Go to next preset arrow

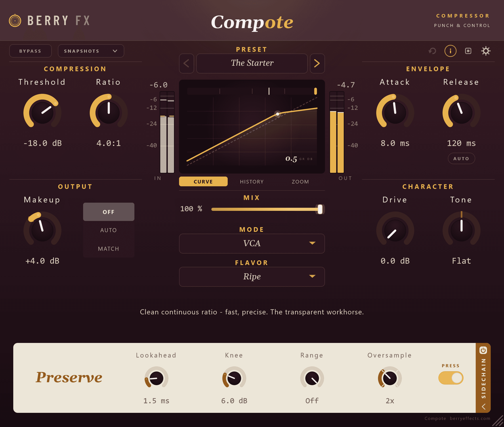[317, 63]
